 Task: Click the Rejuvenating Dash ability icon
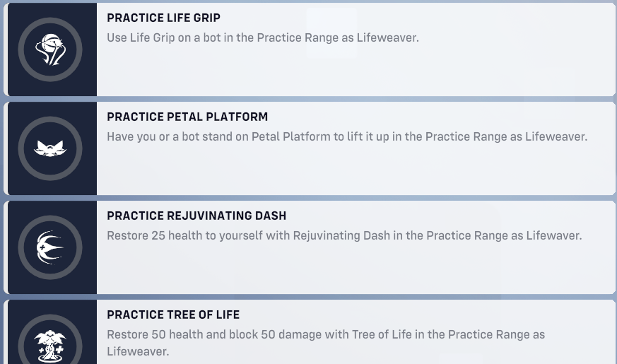pyautogui.click(x=49, y=248)
